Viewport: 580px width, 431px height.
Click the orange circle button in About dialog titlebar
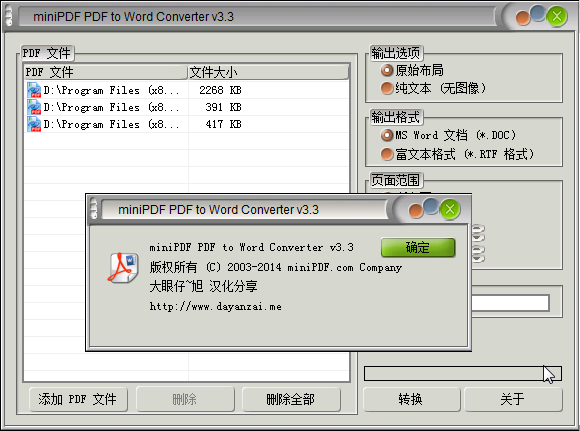coord(416,211)
